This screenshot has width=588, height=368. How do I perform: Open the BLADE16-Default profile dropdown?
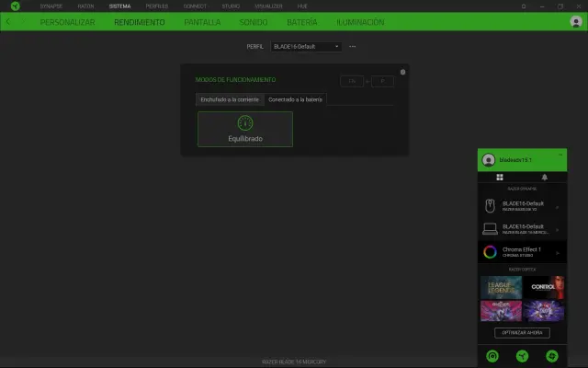pos(306,46)
